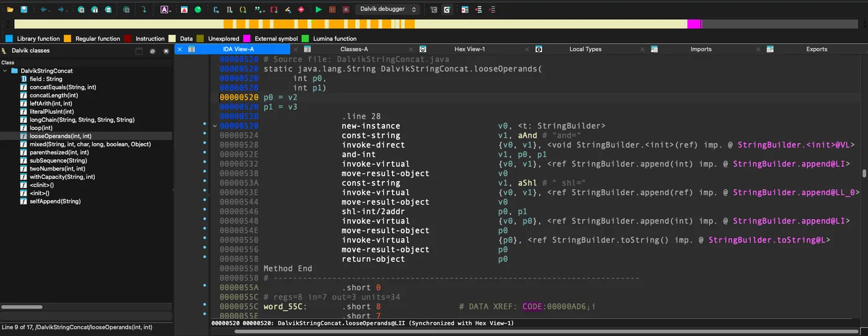Click StringBuilder.toString@L reference in disassembly
The height and width of the screenshot is (336, 868).
click(769, 240)
